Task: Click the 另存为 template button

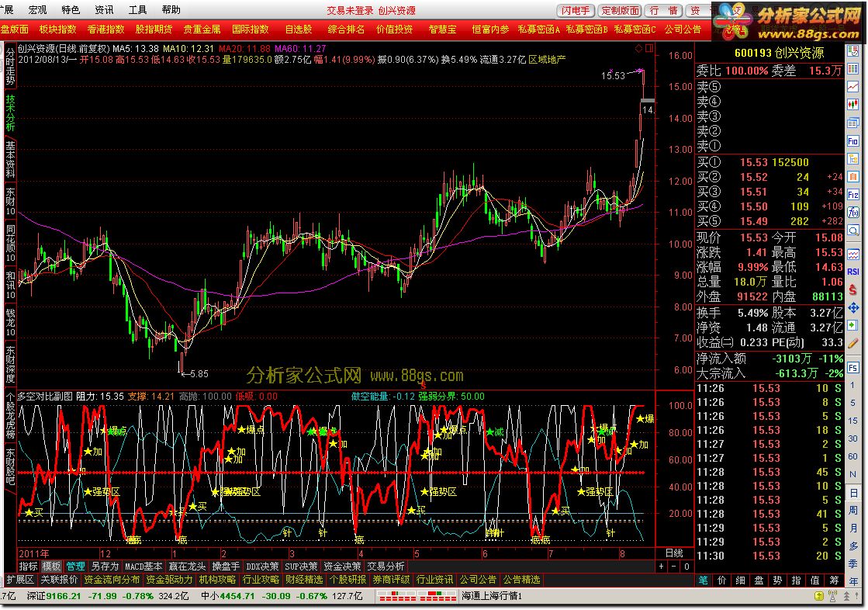Action: (105, 567)
